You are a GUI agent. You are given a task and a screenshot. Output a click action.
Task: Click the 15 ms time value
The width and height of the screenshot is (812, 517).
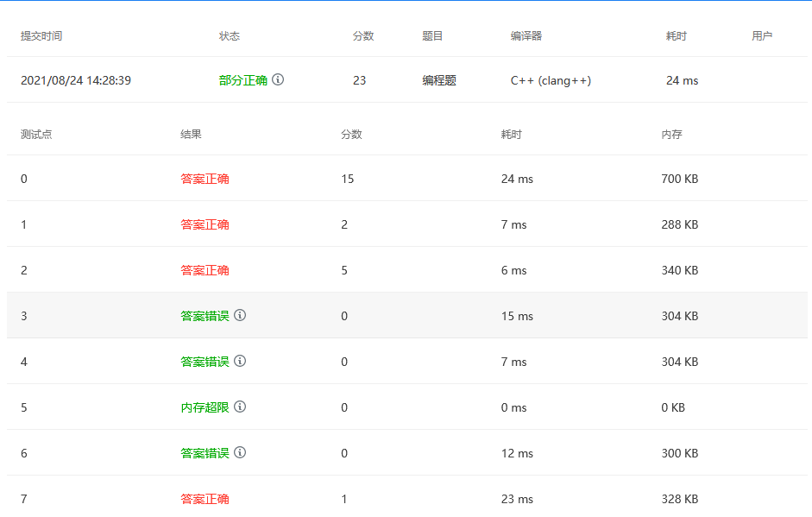click(x=517, y=316)
